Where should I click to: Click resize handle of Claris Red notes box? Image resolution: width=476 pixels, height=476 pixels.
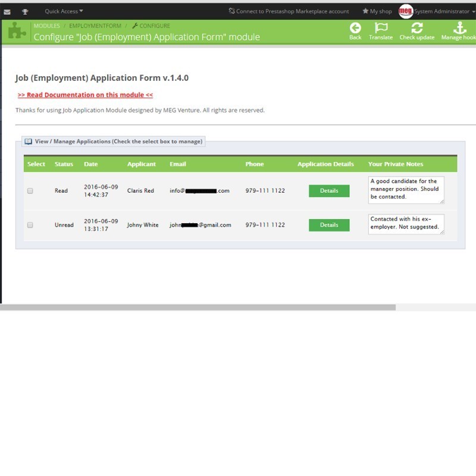point(442,202)
